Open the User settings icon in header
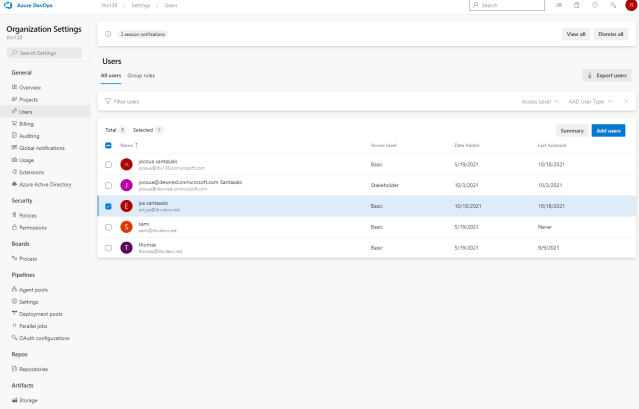 [x=612, y=6]
